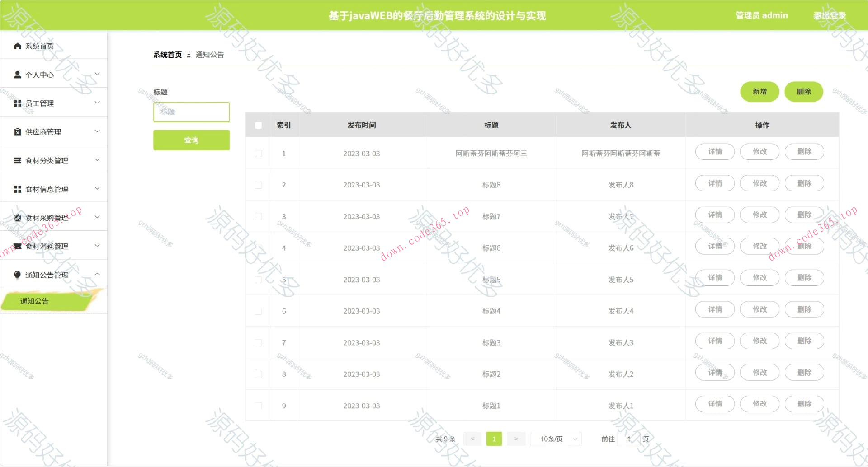Click the 系统首页 home icon in sidebar
Screen dimensions: 868x467
pos(17,46)
